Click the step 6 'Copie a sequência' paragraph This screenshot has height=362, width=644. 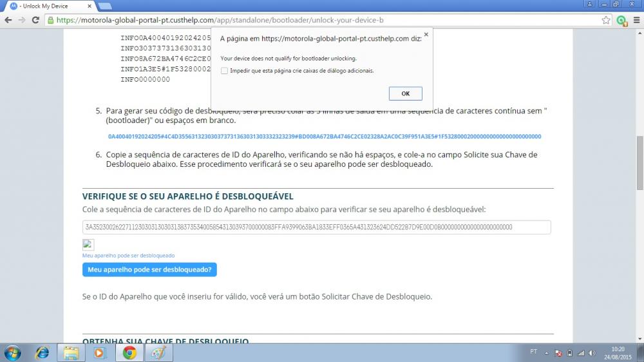321,160
